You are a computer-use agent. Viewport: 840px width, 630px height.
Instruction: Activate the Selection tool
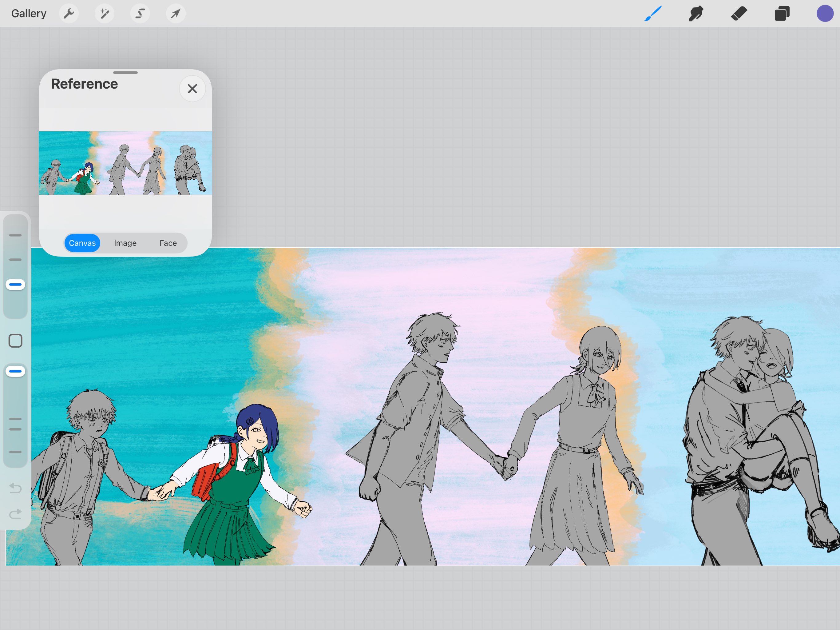140,14
